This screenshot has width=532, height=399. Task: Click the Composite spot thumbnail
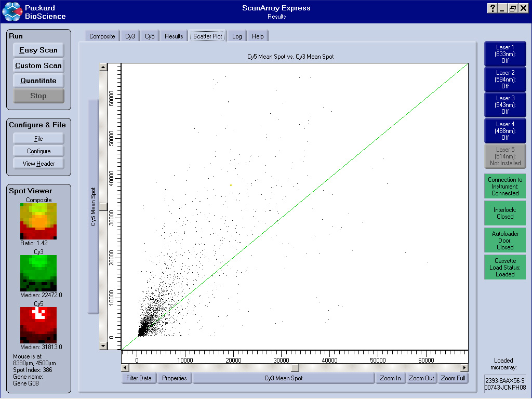[x=38, y=221]
